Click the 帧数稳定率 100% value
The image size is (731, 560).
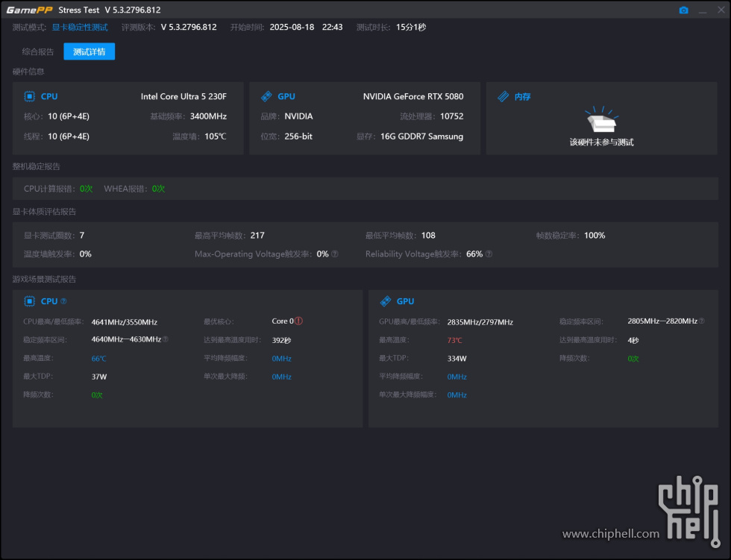tap(595, 236)
